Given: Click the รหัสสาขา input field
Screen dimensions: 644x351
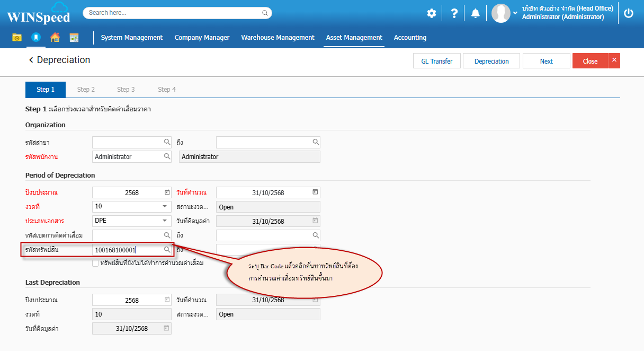Looking at the screenshot, I should click(x=127, y=142).
